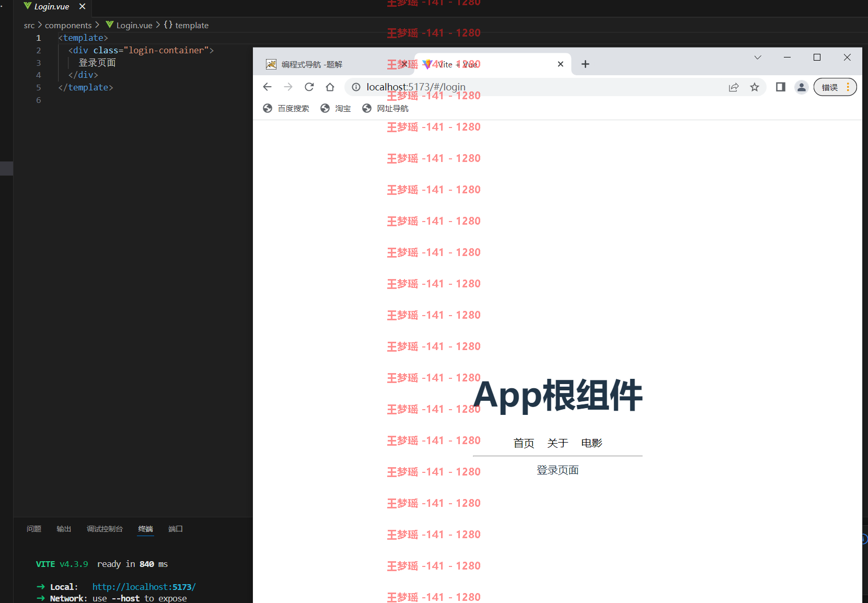868x603 pixels.
Task: Click the 关于 navigation link
Action: pyautogui.click(x=558, y=443)
